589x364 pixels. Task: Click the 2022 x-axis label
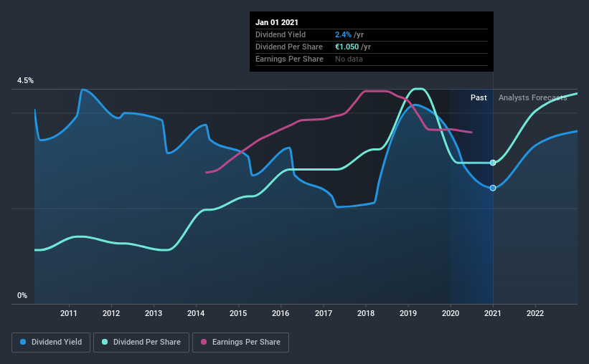tap(535, 313)
